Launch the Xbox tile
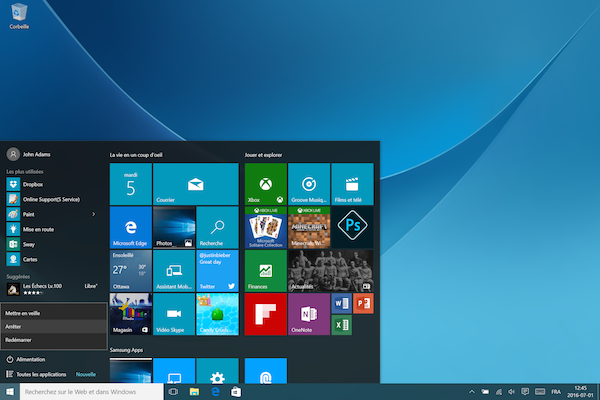 click(x=266, y=184)
